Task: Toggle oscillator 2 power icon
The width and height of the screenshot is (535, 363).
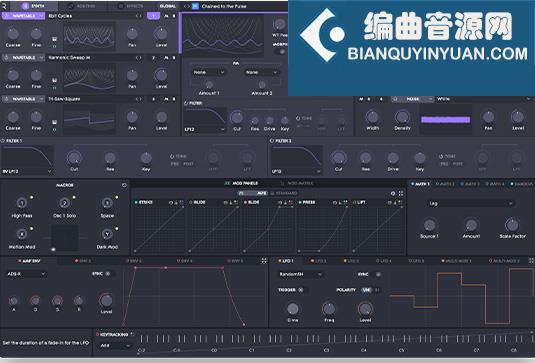Action: tap(6, 58)
